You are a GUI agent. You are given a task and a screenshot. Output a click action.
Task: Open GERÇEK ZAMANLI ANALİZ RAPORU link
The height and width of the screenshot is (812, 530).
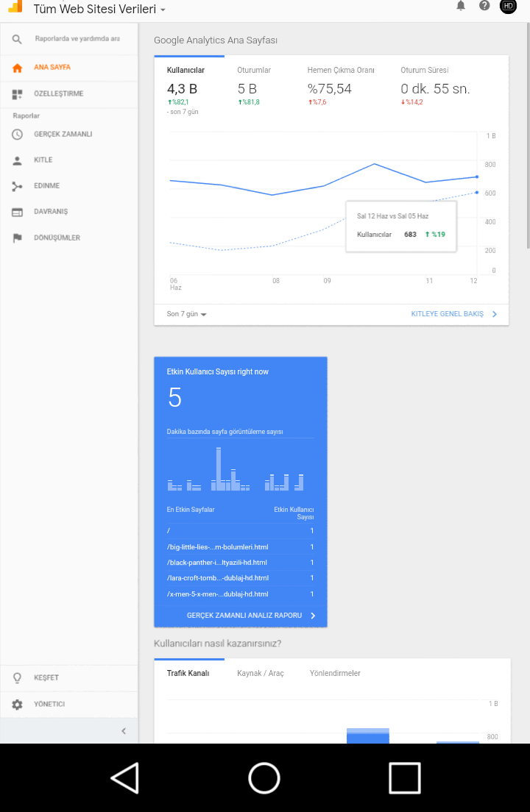(x=244, y=616)
